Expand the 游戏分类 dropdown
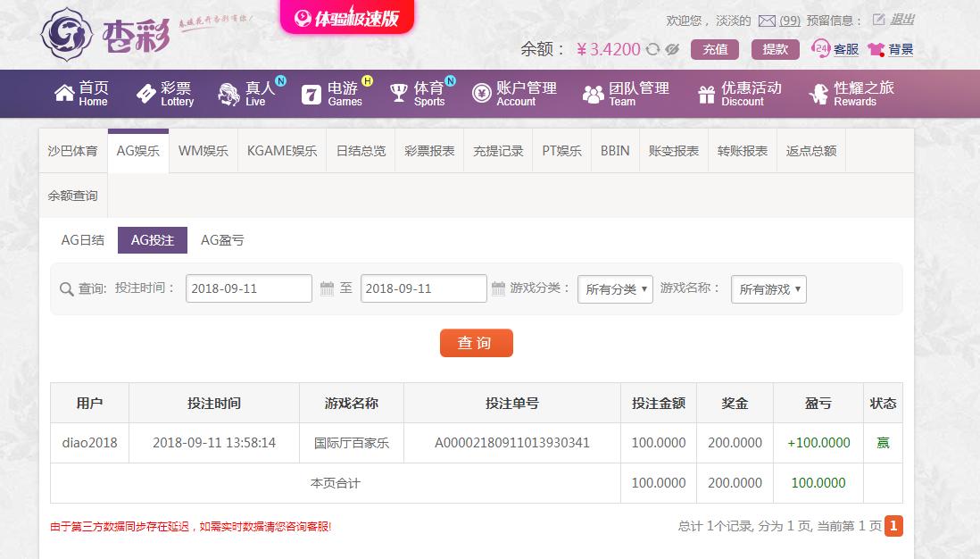This screenshot has width=980, height=559. coord(615,289)
